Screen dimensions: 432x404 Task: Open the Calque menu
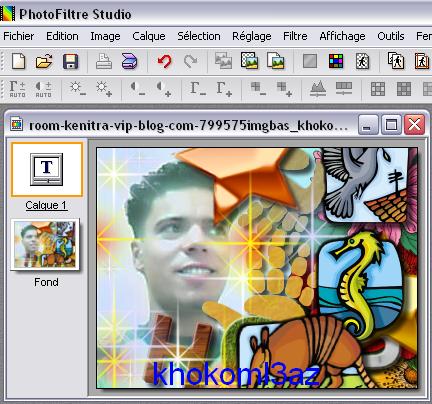(149, 36)
